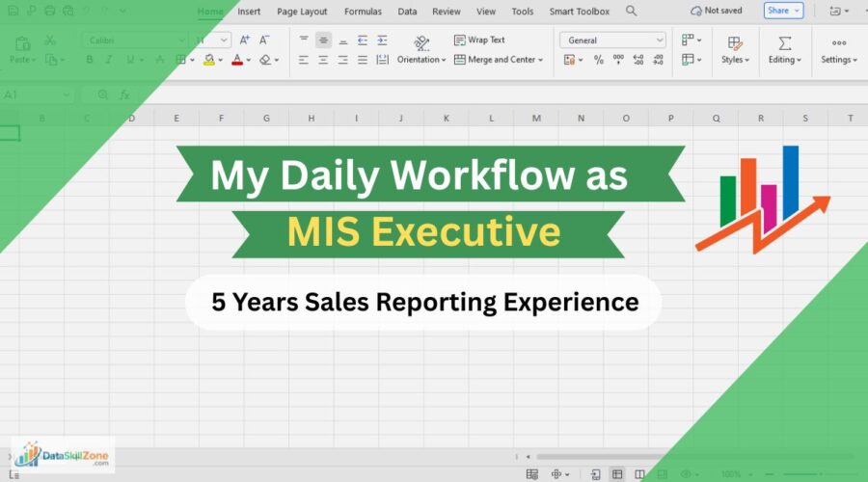The image size is (868, 482).
Task: Switch to the Data tab
Action: [x=407, y=11]
